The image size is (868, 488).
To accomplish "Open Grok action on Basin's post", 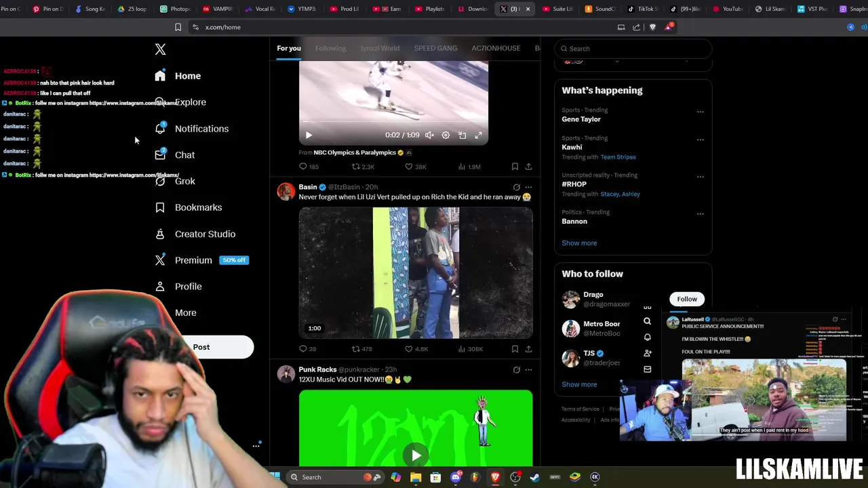I will pyautogui.click(x=517, y=187).
